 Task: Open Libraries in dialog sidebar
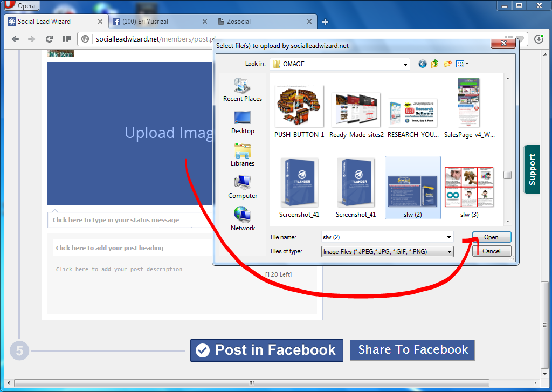[x=243, y=155]
